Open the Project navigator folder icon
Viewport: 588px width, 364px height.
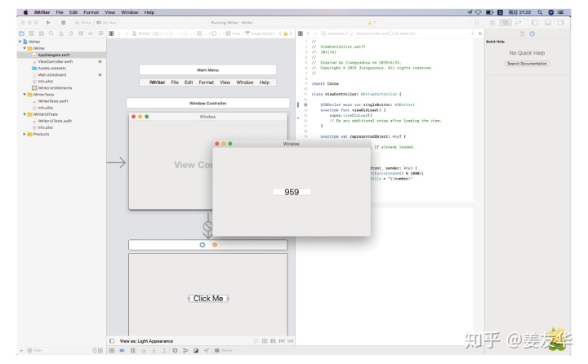point(22,33)
